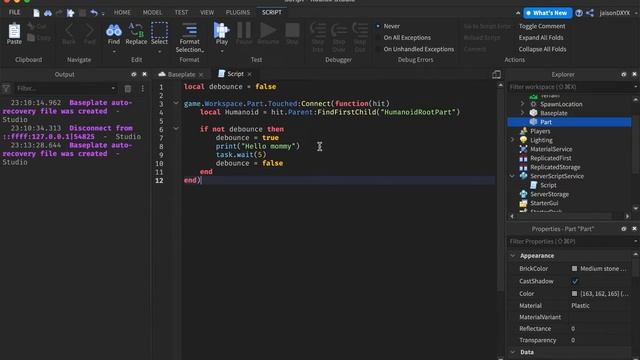Expand the SpawnLocation tree node
The width and height of the screenshot is (640, 360).
pyautogui.click(x=522, y=104)
